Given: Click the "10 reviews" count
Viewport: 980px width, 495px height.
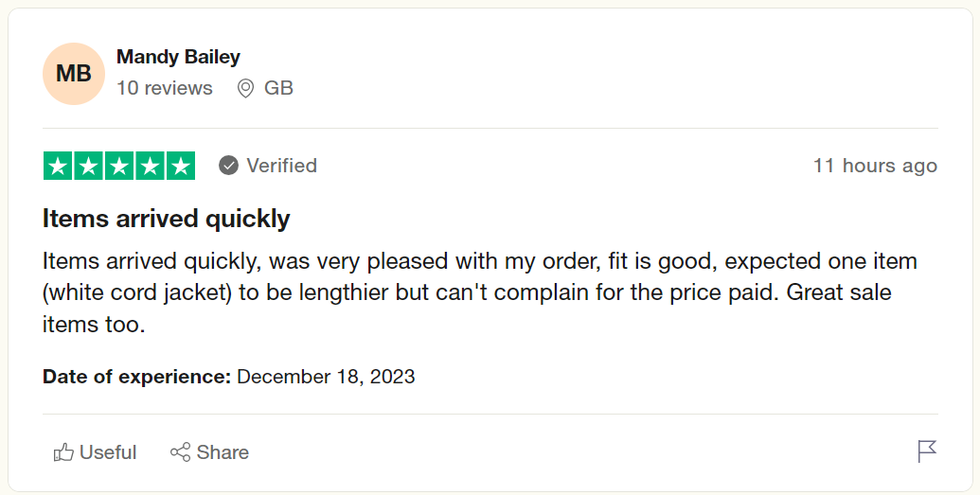Looking at the screenshot, I should 164,88.
